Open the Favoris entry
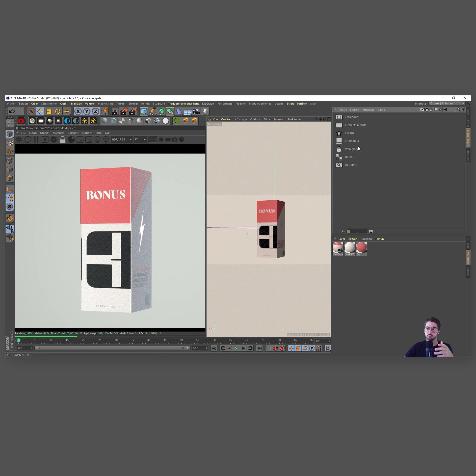The height and width of the screenshot is (476, 476). [x=349, y=133]
